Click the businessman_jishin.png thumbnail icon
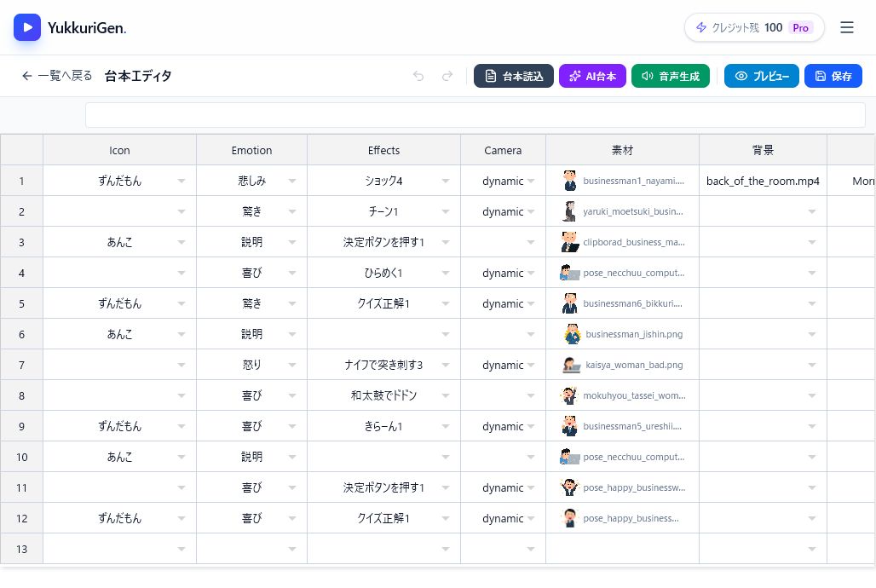The width and height of the screenshot is (876, 588). (x=572, y=334)
